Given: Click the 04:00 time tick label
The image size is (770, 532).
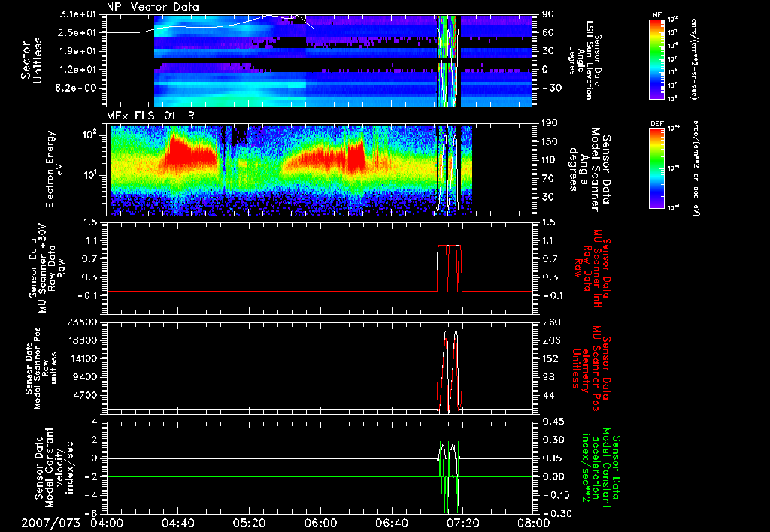Looking at the screenshot, I should [107, 523].
